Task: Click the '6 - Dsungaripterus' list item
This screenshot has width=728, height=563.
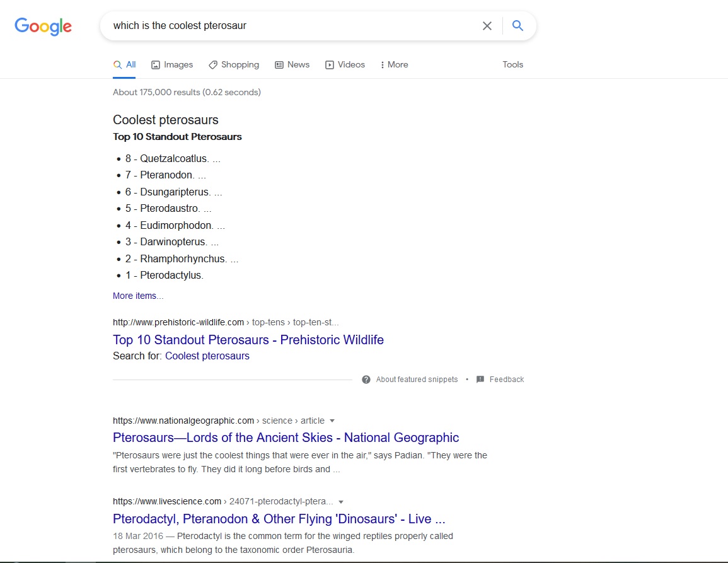Action: (173, 192)
